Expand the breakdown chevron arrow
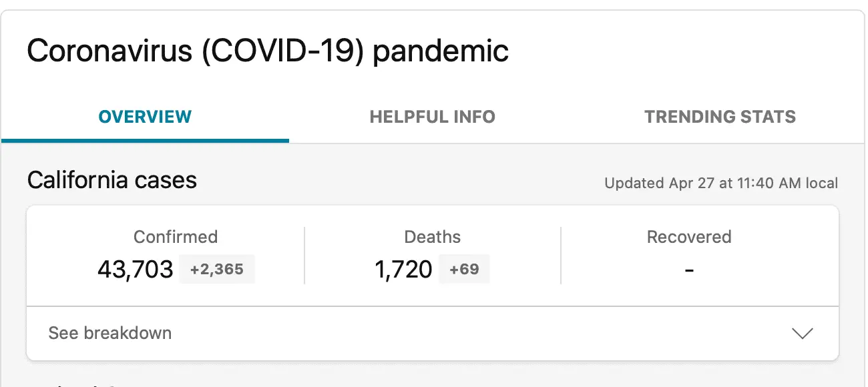This screenshot has width=868, height=387. point(802,334)
